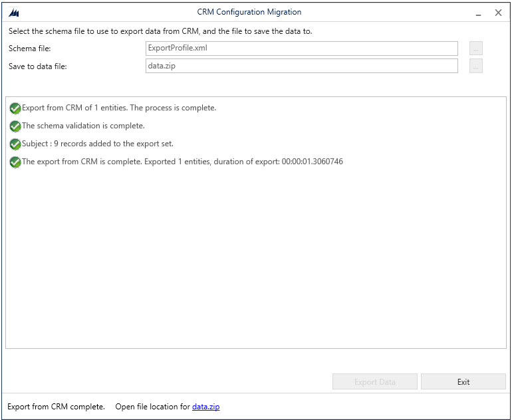The width and height of the screenshot is (512, 420).
Task: Open the data.zip file location link
Action: 205,407
